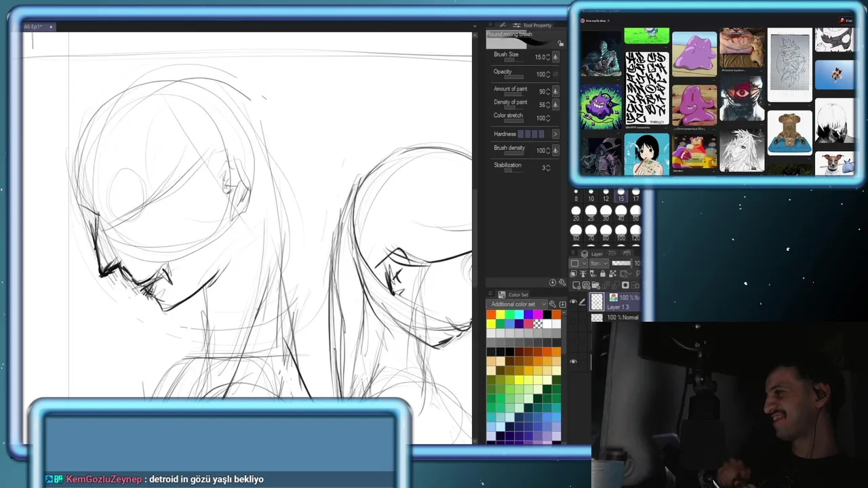Open tool property wrench settings icon

point(563,283)
